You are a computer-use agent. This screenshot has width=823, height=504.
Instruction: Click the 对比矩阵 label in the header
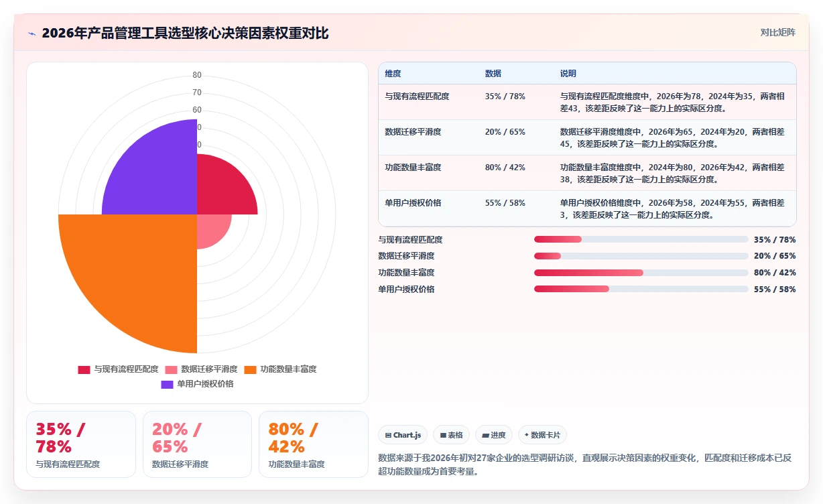pyautogui.click(x=778, y=32)
